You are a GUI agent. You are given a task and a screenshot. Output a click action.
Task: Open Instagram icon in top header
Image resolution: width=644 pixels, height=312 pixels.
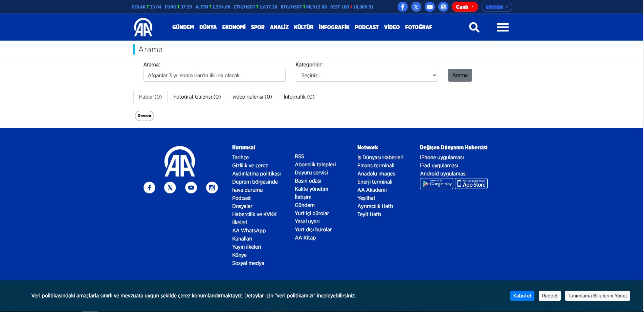[x=443, y=7]
